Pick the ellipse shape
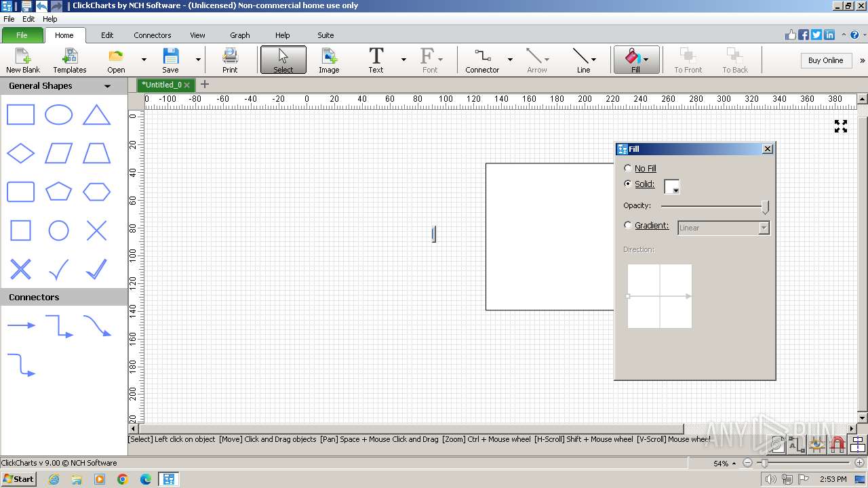Image resolution: width=868 pixels, height=488 pixels. (58, 115)
